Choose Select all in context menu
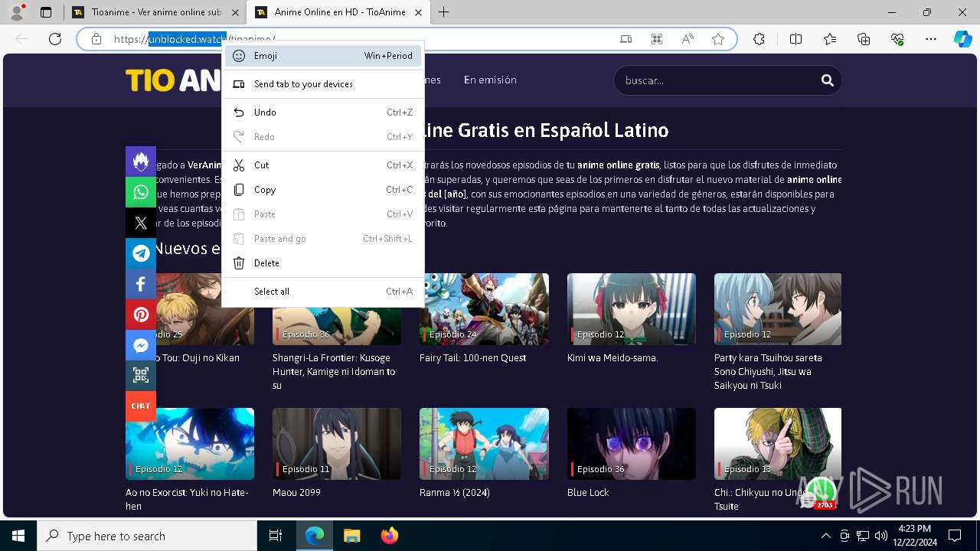Image resolution: width=980 pixels, height=551 pixels. (323, 292)
